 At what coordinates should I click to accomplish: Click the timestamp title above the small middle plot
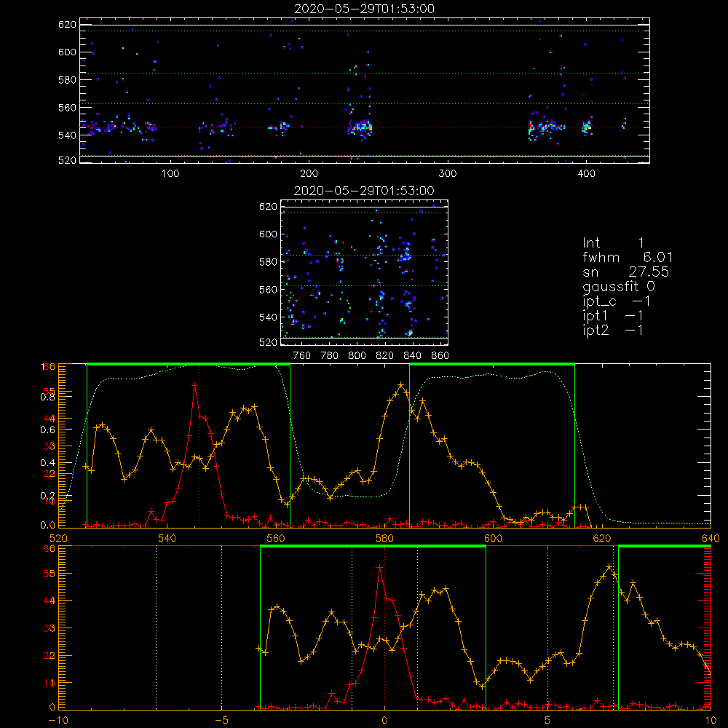pyautogui.click(x=365, y=191)
